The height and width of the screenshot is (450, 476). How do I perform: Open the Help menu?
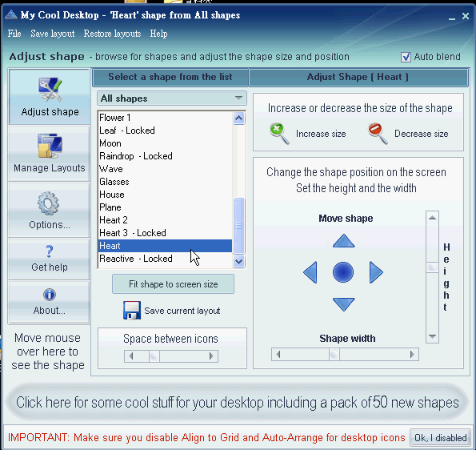(x=158, y=34)
